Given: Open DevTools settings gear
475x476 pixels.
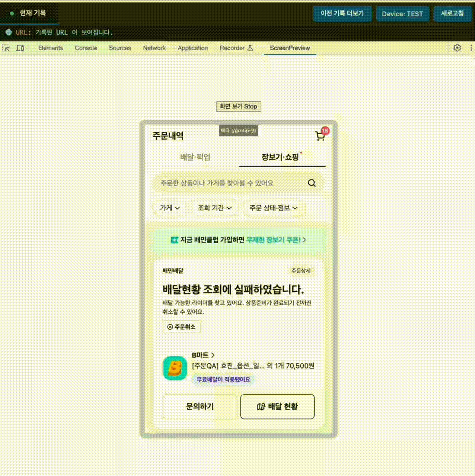Looking at the screenshot, I should (457, 48).
